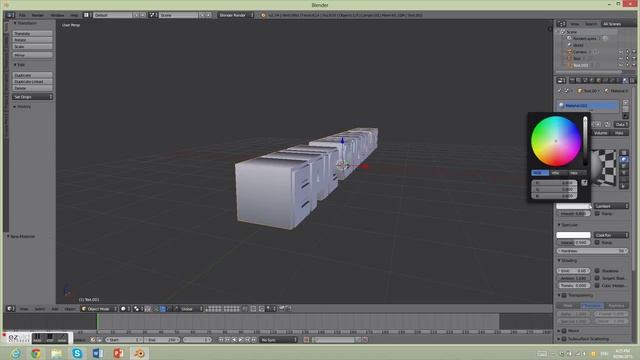This screenshot has height=360, width=640.
Task: Click the info editor type icon at top left
Action: coord(10,15)
